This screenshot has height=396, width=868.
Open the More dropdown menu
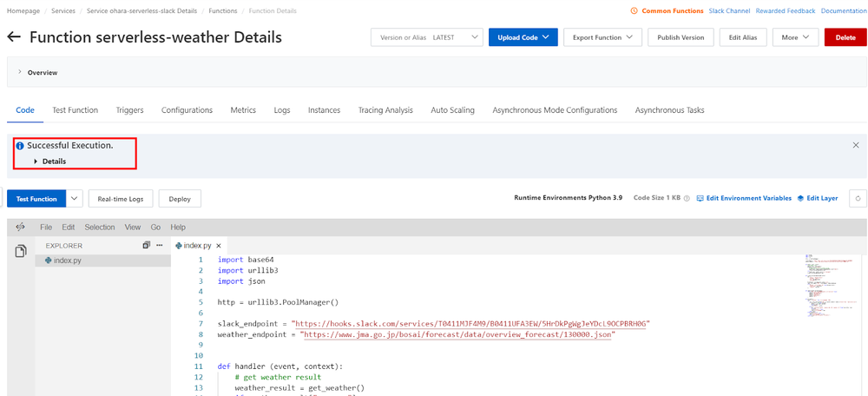[x=794, y=37]
